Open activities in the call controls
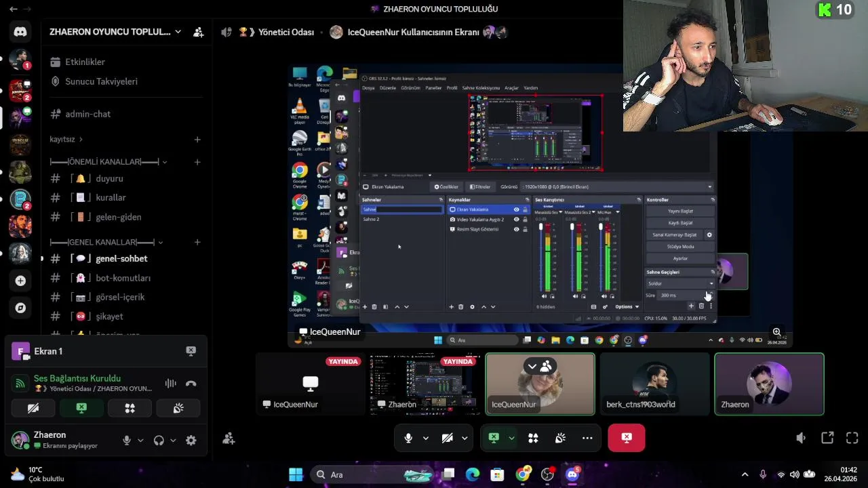Image resolution: width=868 pixels, height=488 pixels. pyautogui.click(x=533, y=439)
